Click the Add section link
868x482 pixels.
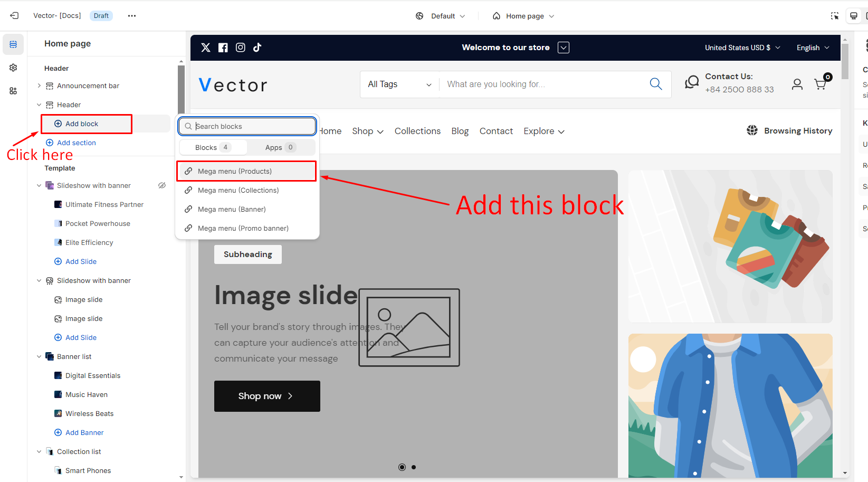(x=76, y=143)
